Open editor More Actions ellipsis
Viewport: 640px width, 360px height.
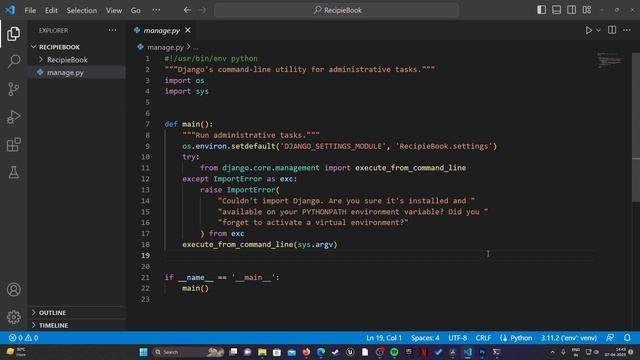[x=627, y=30]
